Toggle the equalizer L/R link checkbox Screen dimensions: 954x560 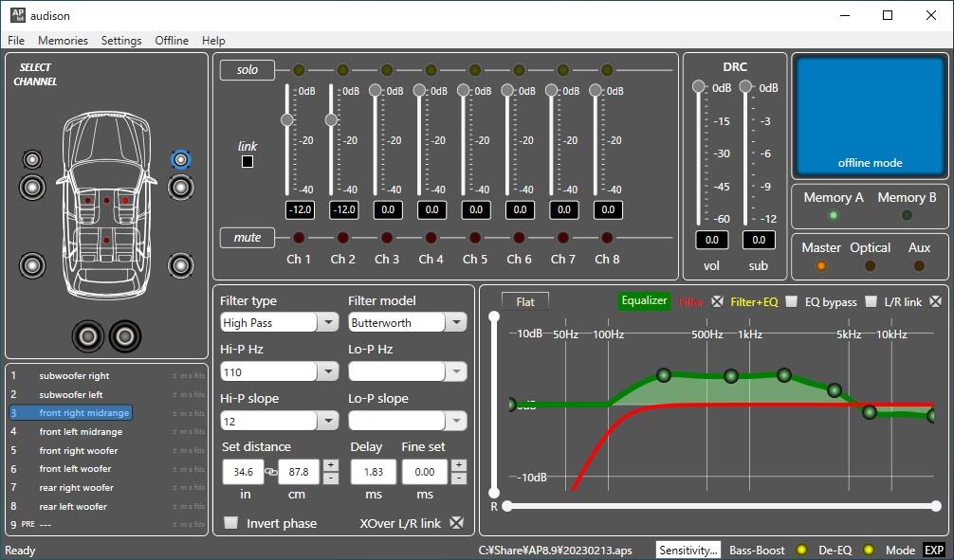(x=935, y=301)
